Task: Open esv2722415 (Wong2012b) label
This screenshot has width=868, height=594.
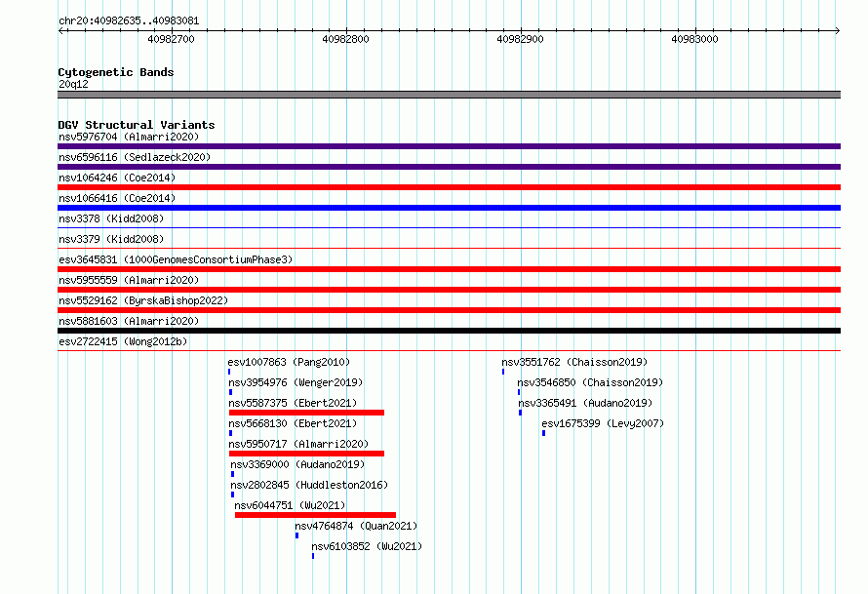Action: 123,341
